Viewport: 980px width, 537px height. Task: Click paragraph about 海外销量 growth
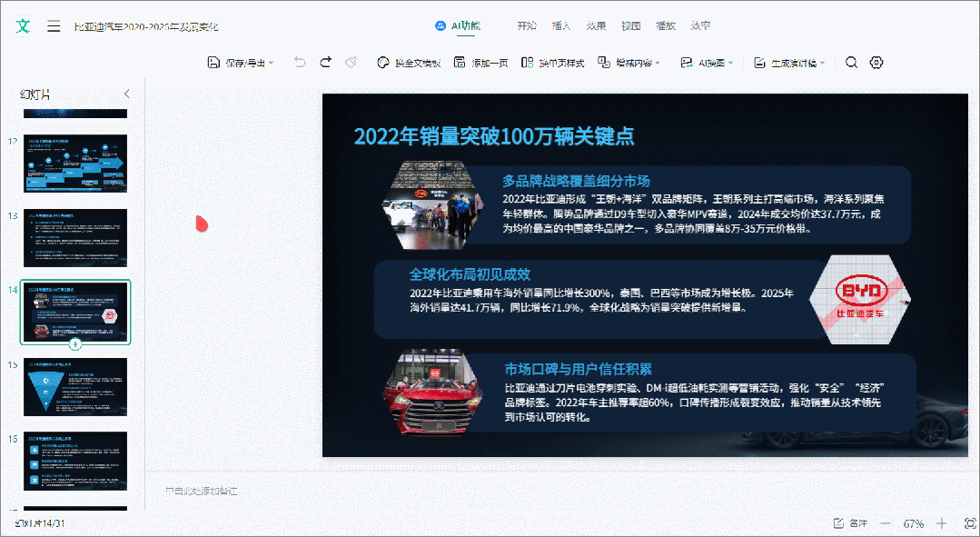[x=601, y=300]
